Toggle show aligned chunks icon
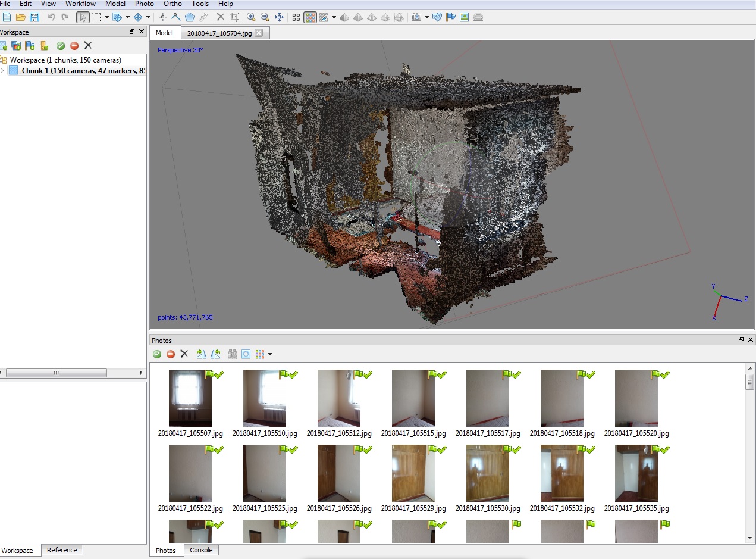 coord(478,17)
